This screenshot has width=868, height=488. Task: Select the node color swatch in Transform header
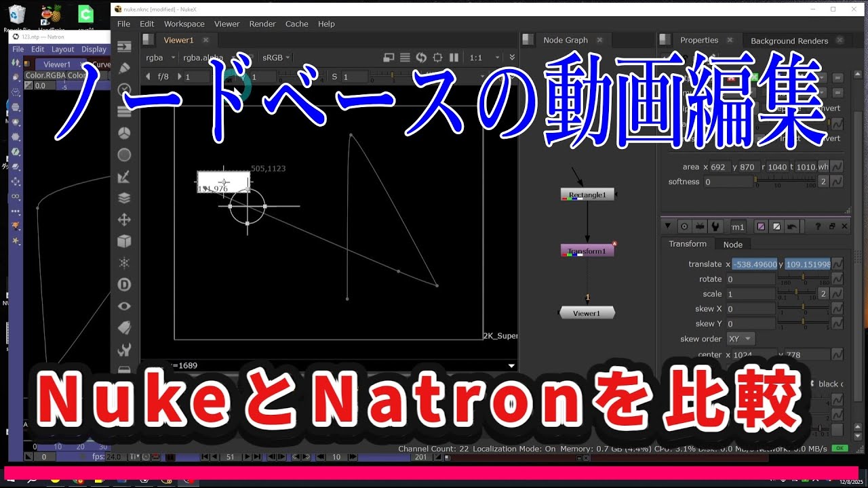click(761, 226)
